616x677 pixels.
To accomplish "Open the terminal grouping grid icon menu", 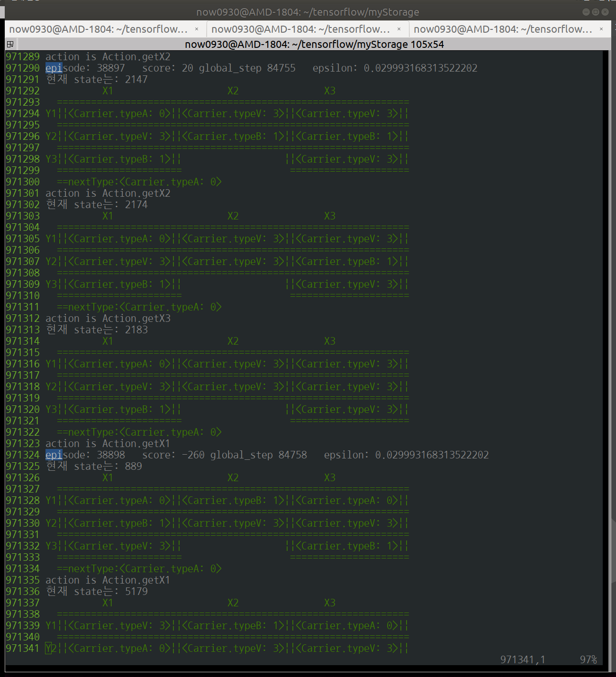I will pyautogui.click(x=10, y=45).
